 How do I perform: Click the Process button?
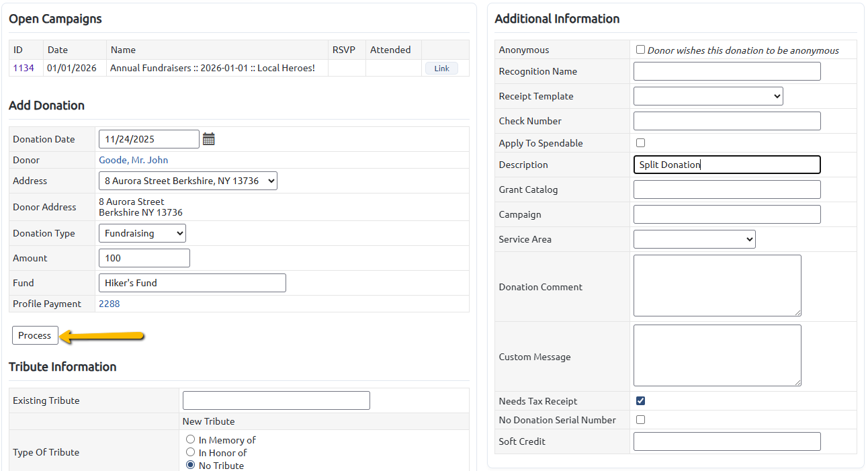point(35,335)
